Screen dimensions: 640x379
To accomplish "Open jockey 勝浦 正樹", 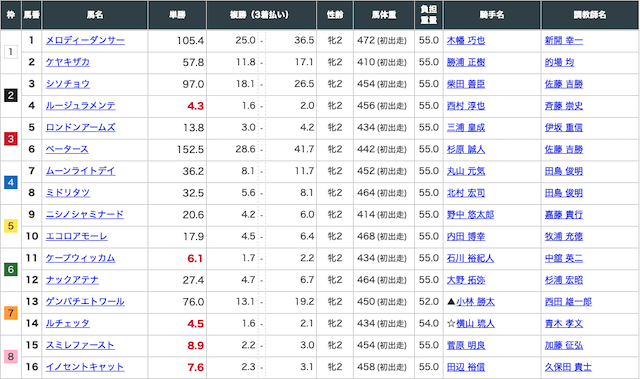I will (x=466, y=62).
